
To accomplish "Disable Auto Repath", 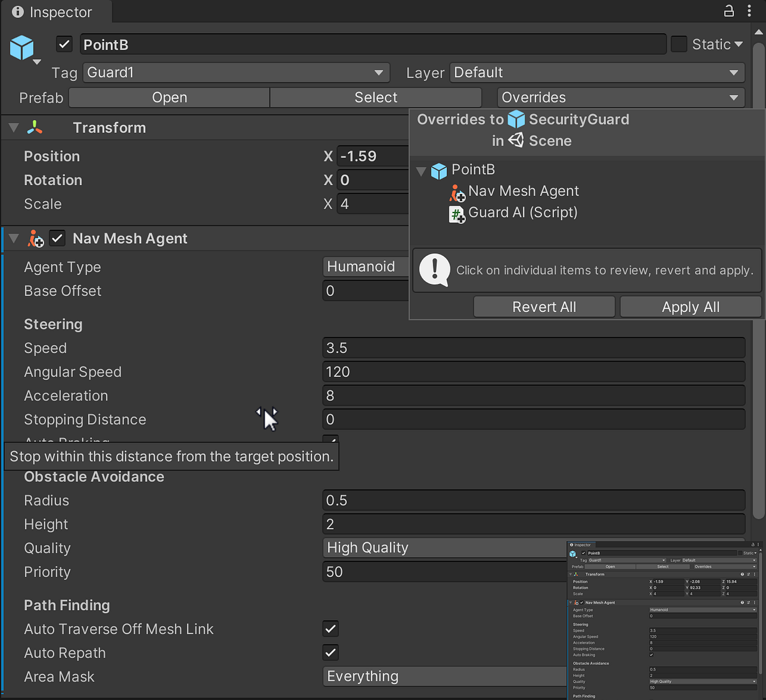I will 330,652.
